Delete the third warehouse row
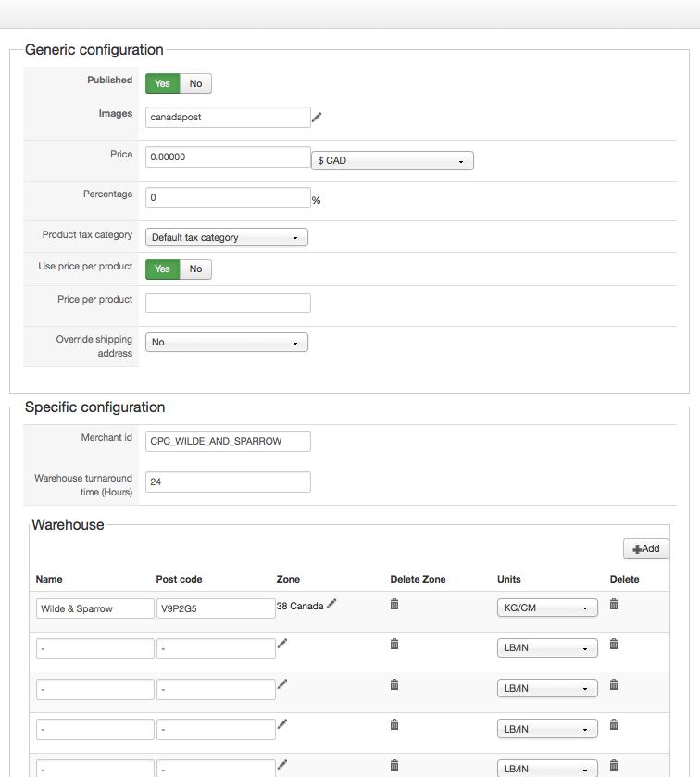Image resolution: width=700 pixels, height=777 pixels. 613,684
